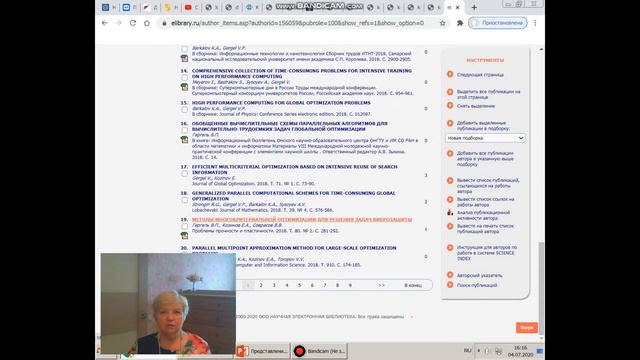Open the browser home page icon
Screen dimensions: 640x360
[147, 23]
